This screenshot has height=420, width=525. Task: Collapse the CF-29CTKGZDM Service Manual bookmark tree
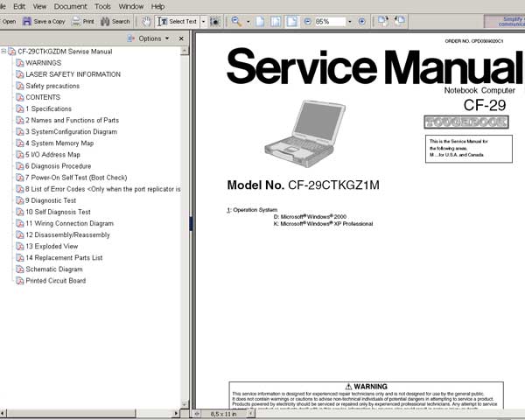tap(3, 52)
